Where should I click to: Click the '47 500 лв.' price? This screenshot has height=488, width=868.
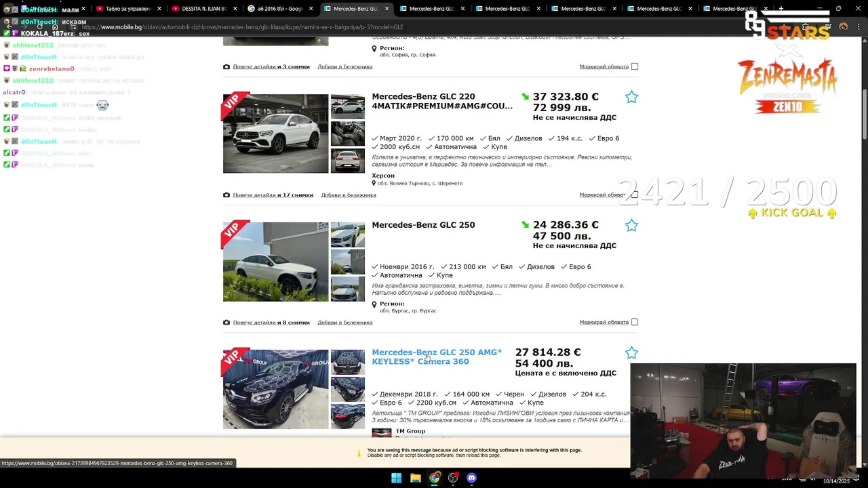pos(561,236)
